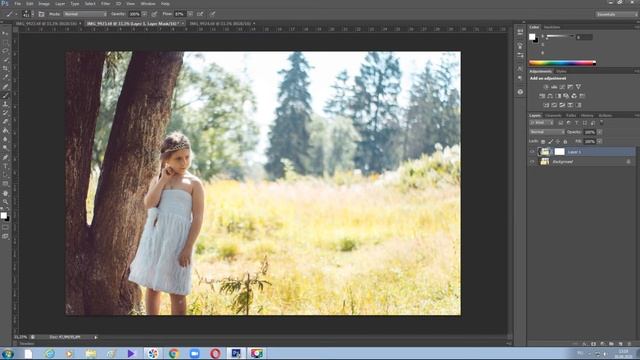Open the layer Fill slider arrow
The image size is (640, 360).
[x=600, y=141]
